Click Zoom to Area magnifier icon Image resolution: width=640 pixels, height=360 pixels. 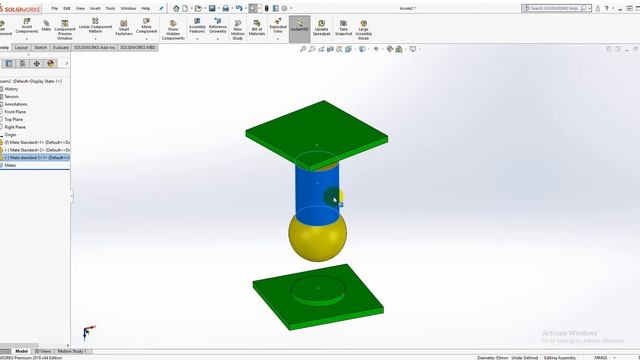[312, 49]
